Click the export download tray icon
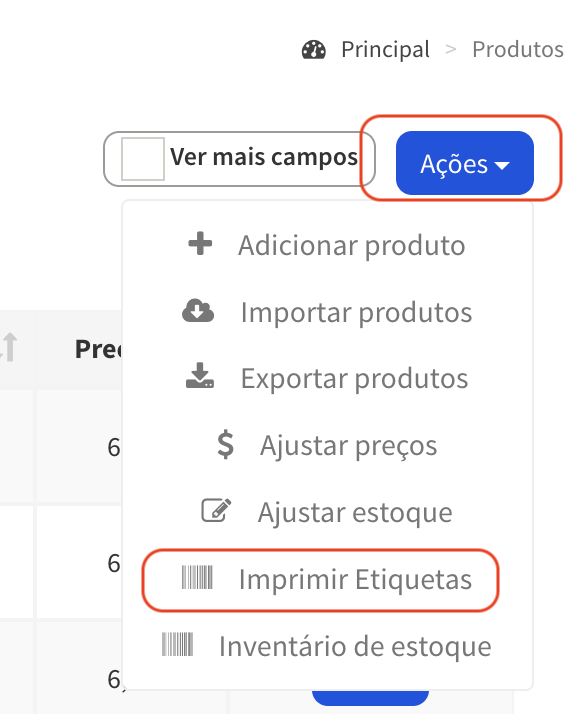The height and width of the screenshot is (714, 580). 200,376
